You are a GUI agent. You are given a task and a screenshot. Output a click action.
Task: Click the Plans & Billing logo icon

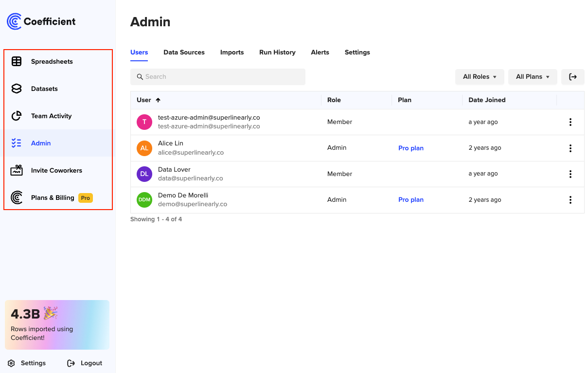[17, 197]
